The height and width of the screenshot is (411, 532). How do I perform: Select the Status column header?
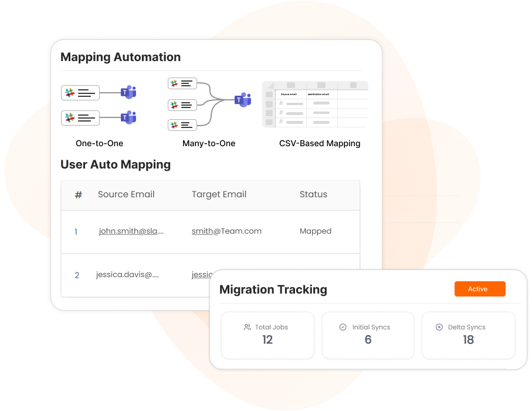pos(313,194)
